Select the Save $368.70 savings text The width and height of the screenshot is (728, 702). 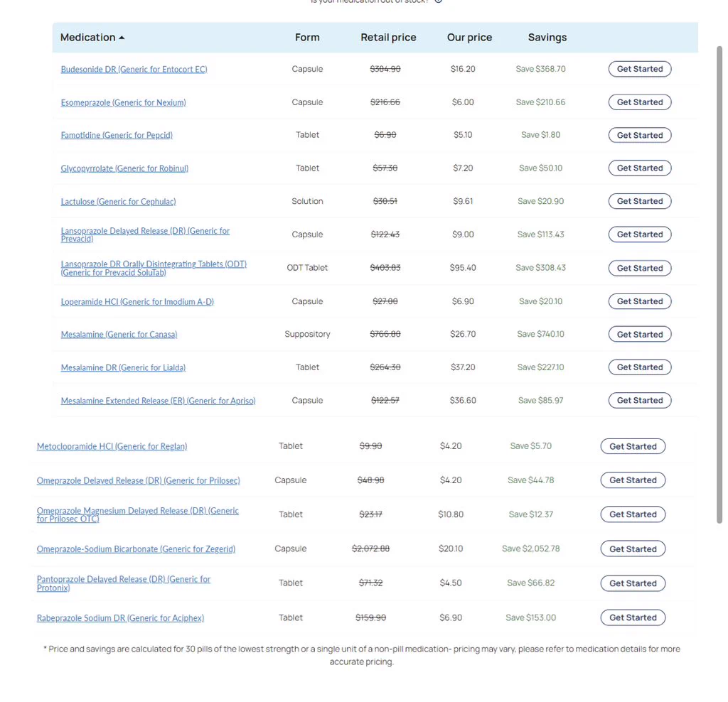point(540,69)
